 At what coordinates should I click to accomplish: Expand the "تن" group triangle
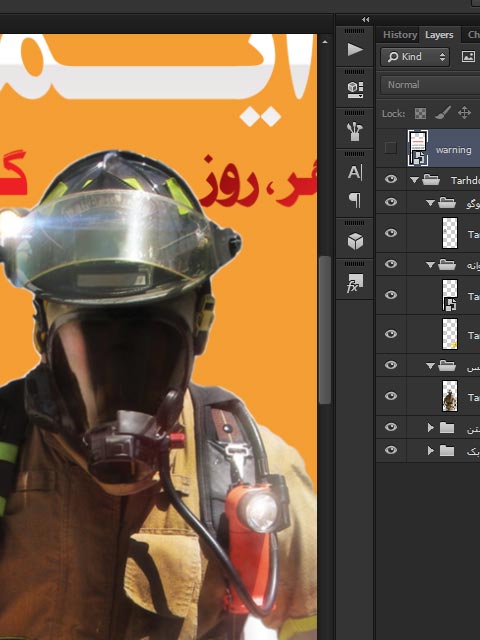tap(430, 427)
